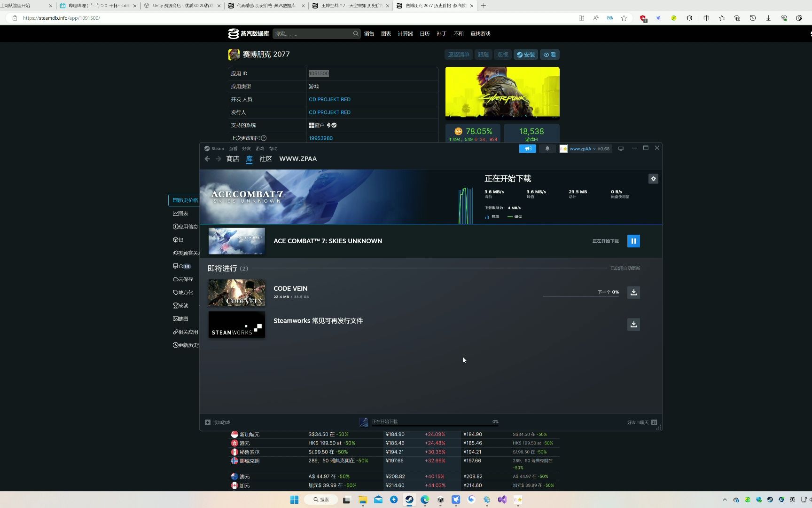Open the 日历 menu on SteamDB

click(x=425, y=34)
